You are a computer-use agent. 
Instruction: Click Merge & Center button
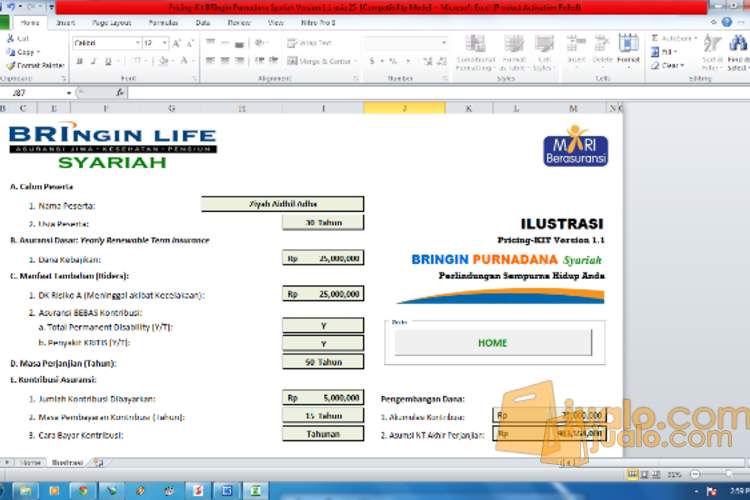pyautogui.click(x=319, y=61)
